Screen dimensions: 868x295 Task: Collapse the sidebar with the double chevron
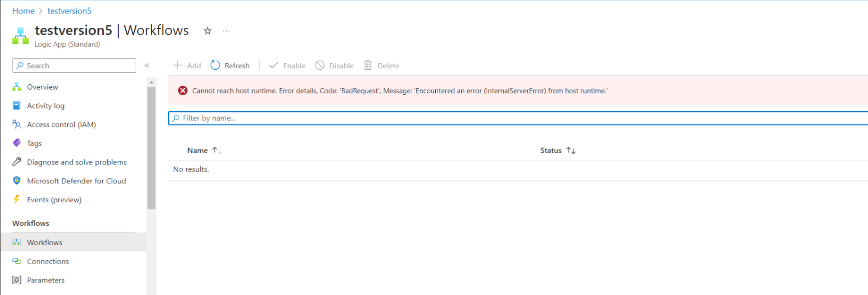click(x=147, y=66)
